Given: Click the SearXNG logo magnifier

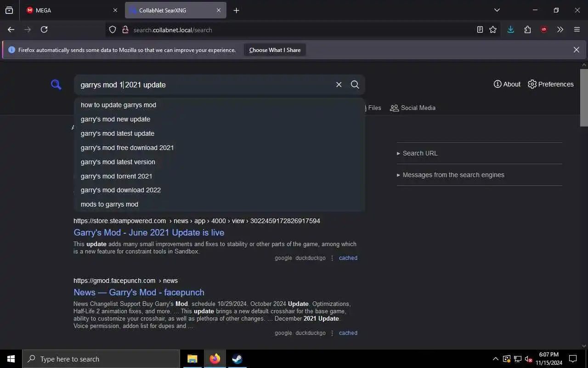Looking at the screenshot, I should coord(56,85).
